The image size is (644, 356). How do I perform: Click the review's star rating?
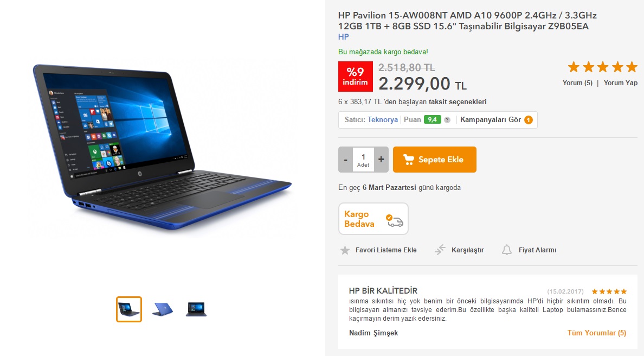point(609,291)
